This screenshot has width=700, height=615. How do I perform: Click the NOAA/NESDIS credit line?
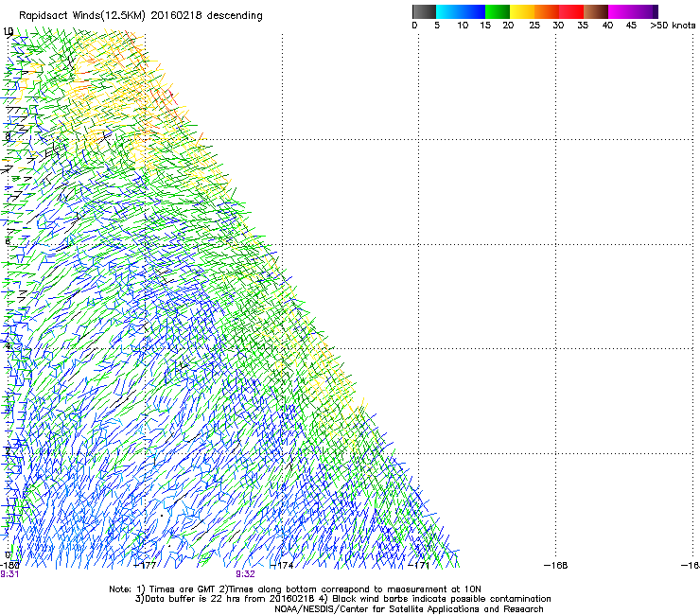[409, 609]
